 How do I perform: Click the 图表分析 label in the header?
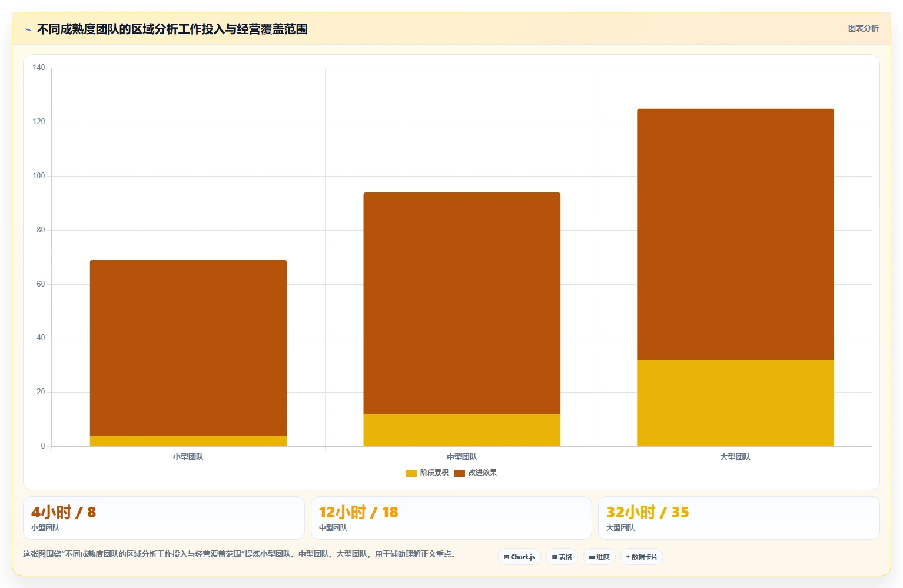click(863, 28)
